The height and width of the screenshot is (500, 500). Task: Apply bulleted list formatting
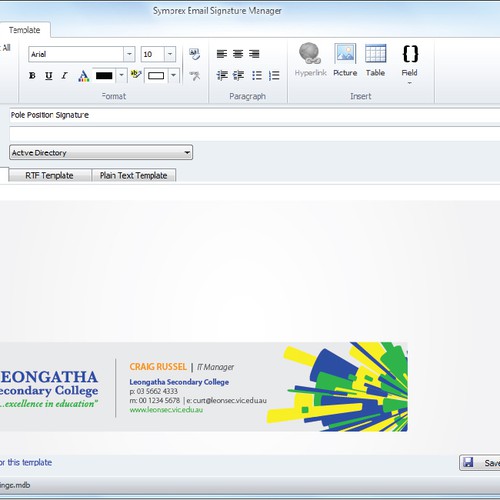(257, 76)
